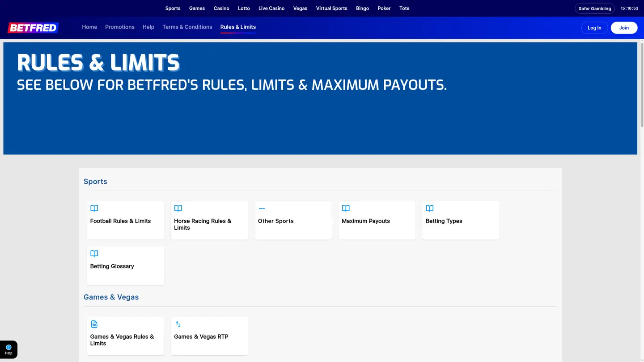Switch to the Home tab
This screenshot has width=644, height=362.
pos(89,27)
